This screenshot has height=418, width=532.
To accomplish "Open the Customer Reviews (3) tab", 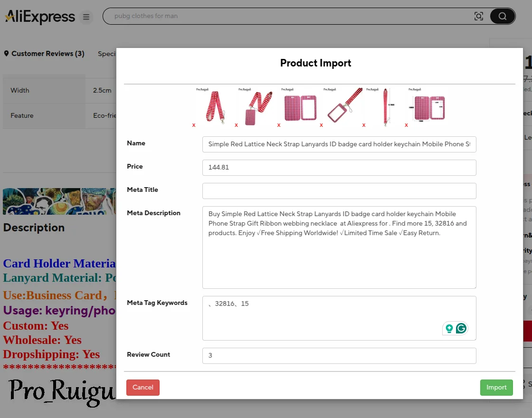I will [48, 54].
